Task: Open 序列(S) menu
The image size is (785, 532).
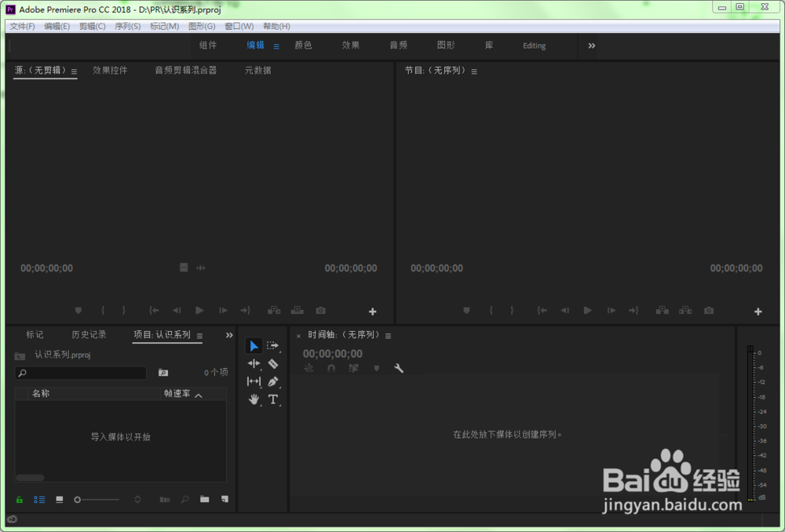Action: click(x=128, y=26)
